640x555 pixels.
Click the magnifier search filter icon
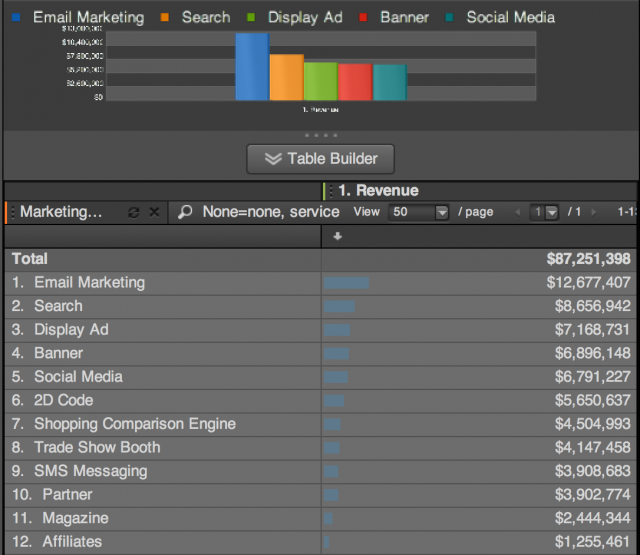185,212
